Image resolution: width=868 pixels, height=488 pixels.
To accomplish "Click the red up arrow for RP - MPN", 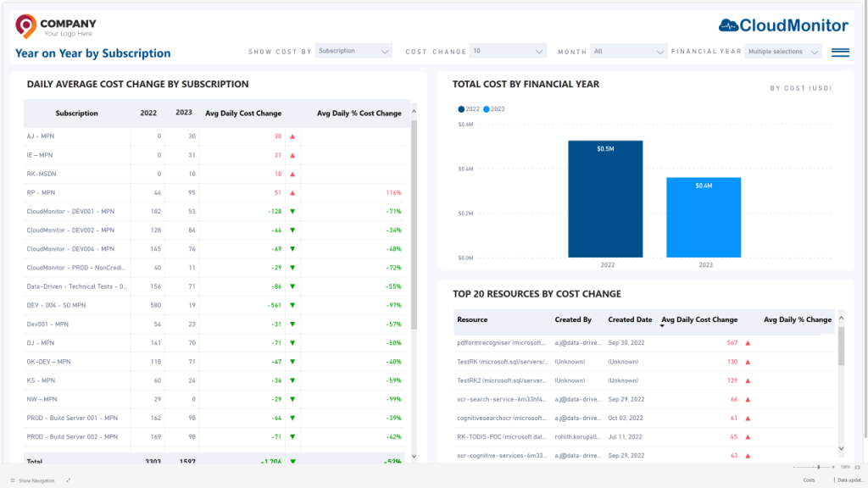I will click(292, 192).
